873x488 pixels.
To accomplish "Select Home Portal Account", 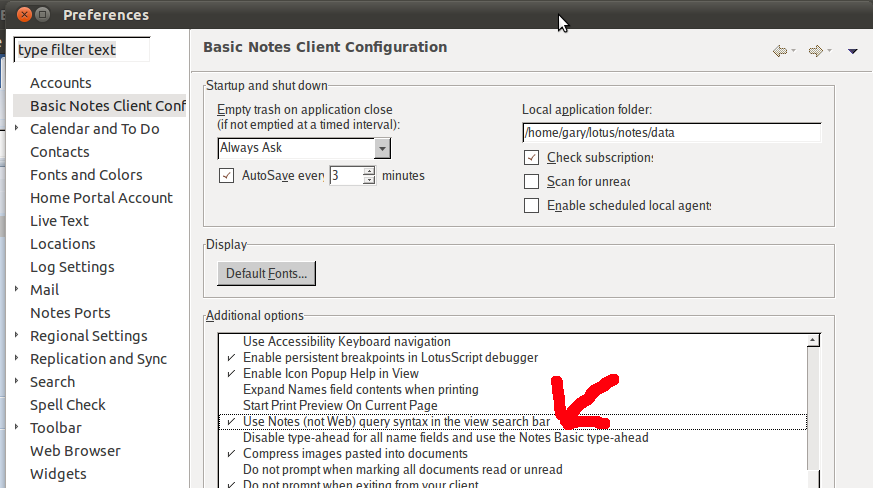I will coord(101,198).
